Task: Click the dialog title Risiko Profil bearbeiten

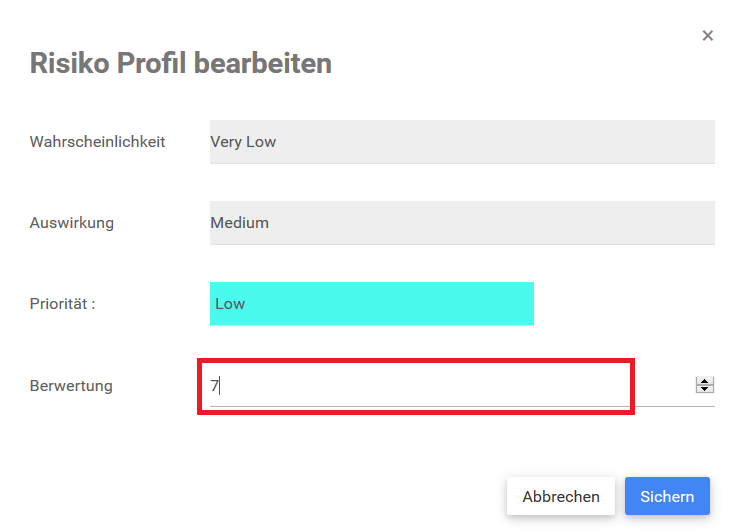Action: pyautogui.click(x=180, y=64)
